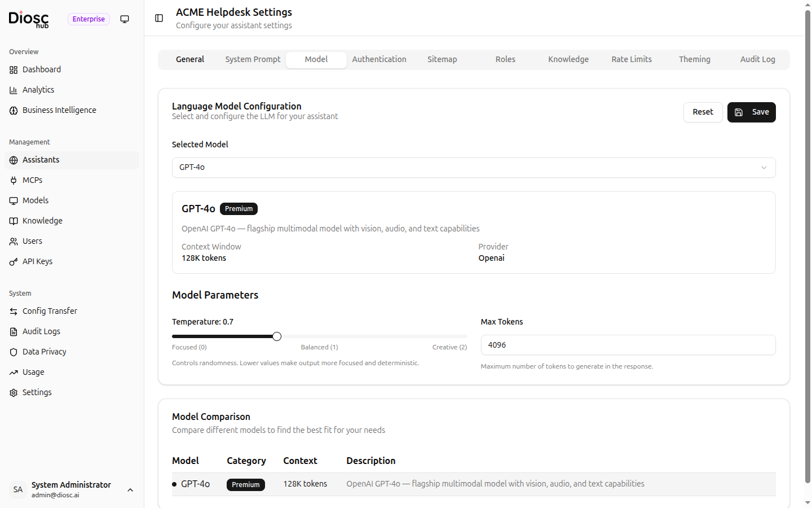Open the Sitemap tab
The image size is (812, 508).
pos(442,60)
